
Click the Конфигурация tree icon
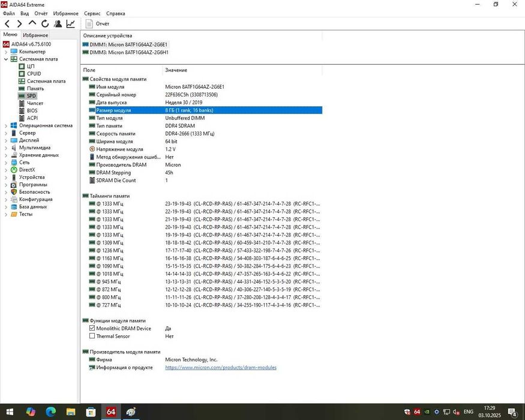click(14, 199)
